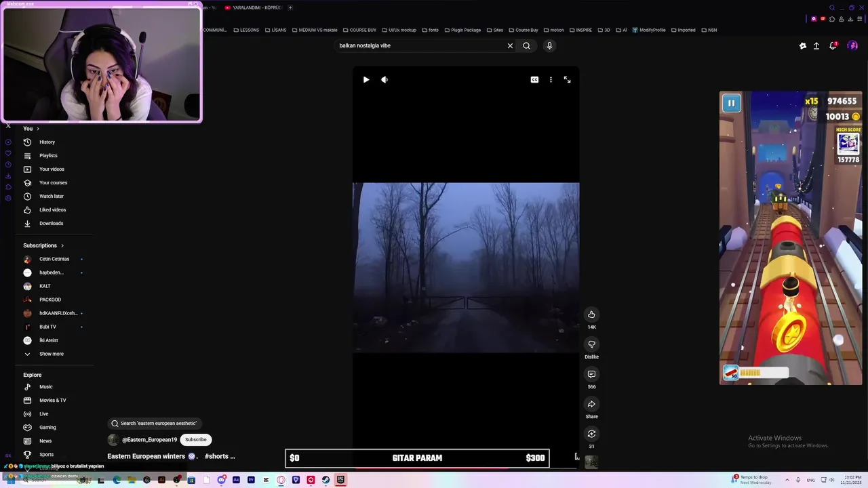Image resolution: width=868 pixels, height=488 pixels.
Task: Open Your courses
Action: 54,182
